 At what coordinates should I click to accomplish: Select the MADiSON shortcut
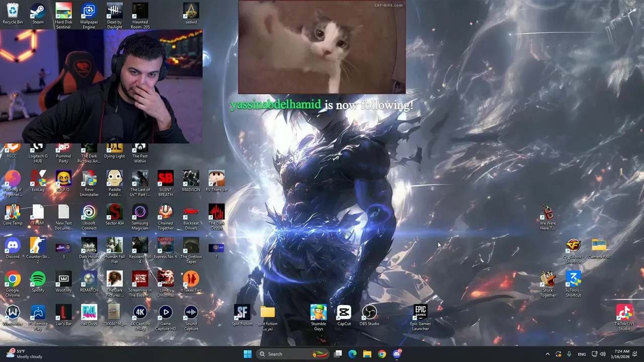(191, 181)
